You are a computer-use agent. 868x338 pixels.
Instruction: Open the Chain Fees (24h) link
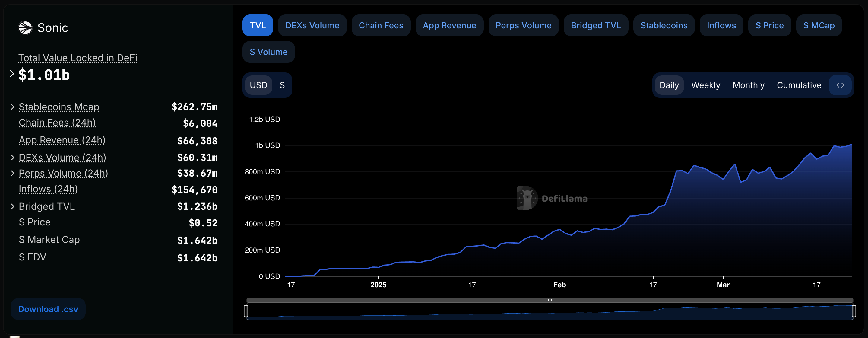tap(57, 123)
